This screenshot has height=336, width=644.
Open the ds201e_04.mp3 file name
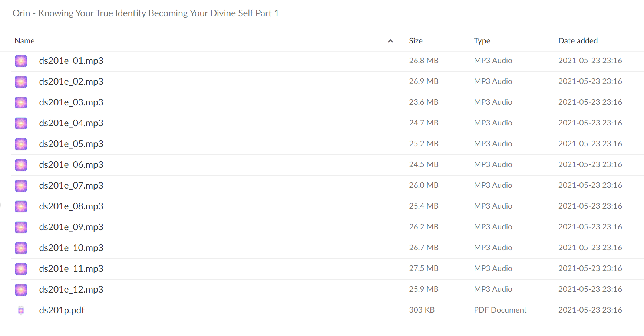click(x=71, y=123)
